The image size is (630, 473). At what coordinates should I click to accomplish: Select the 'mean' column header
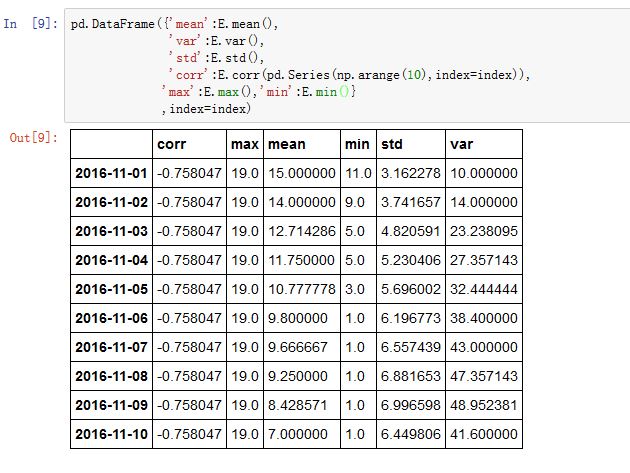(287, 145)
